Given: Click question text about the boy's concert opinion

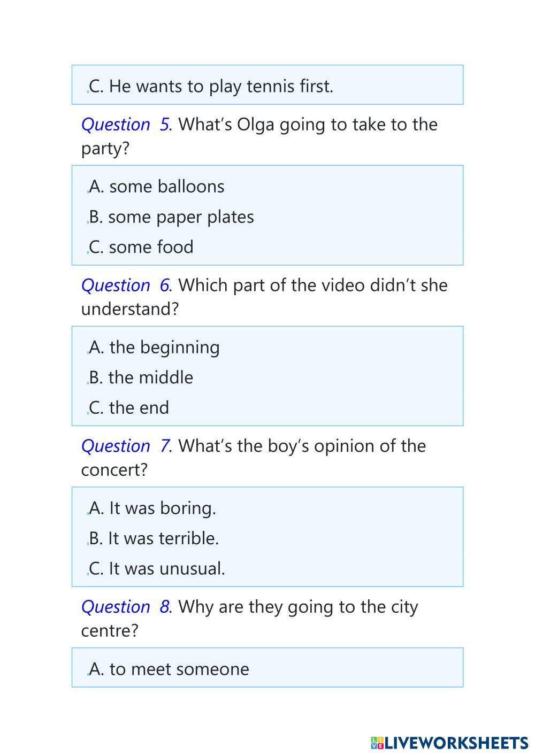Looking at the screenshot, I should click(x=302, y=446).
